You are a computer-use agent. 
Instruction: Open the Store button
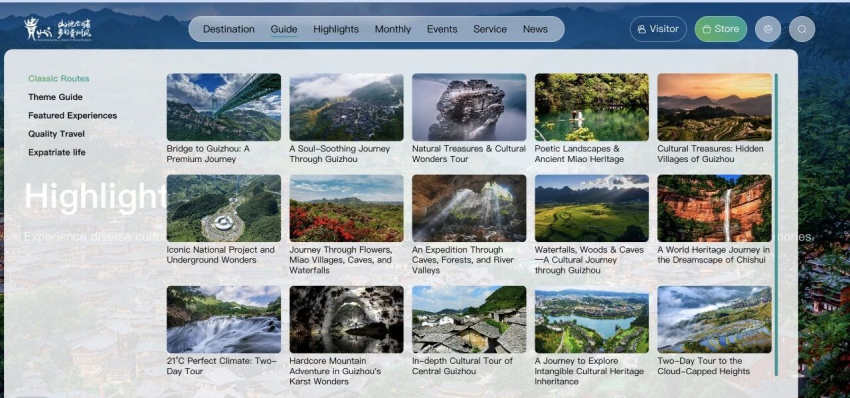click(720, 29)
